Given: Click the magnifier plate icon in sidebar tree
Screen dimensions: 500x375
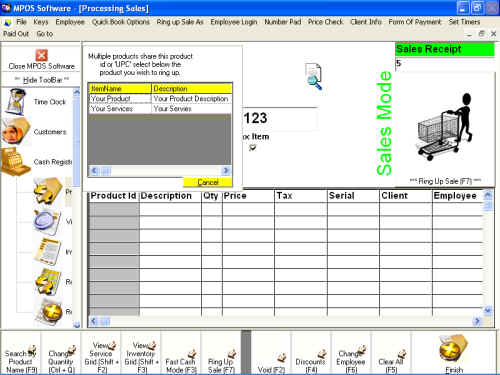Looking at the screenshot, I should [47, 221].
